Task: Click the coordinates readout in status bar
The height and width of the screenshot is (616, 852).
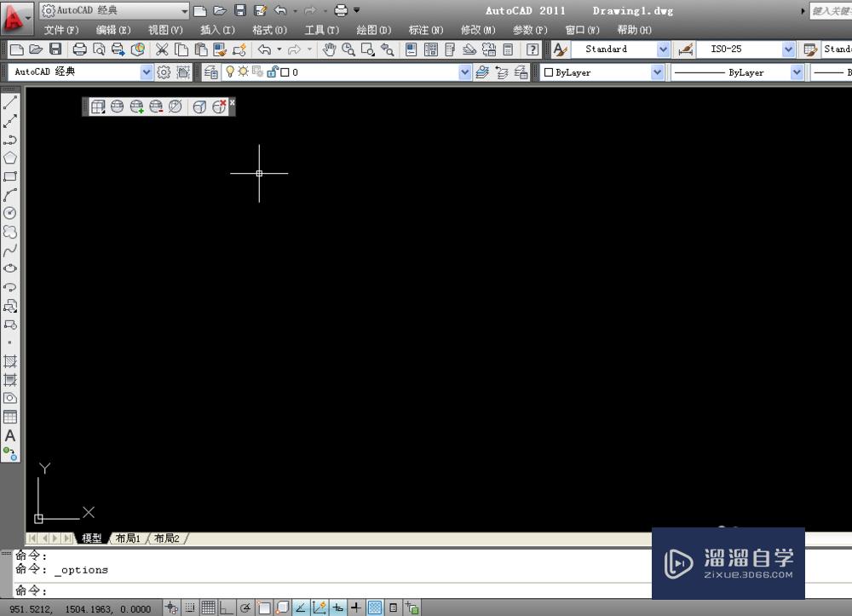Action: (80, 609)
